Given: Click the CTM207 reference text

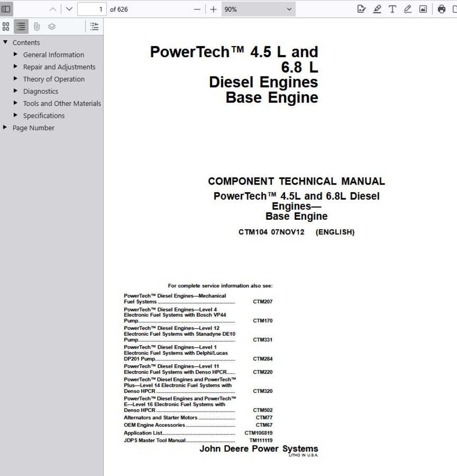Looking at the screenshot, I should pos(263,302).
